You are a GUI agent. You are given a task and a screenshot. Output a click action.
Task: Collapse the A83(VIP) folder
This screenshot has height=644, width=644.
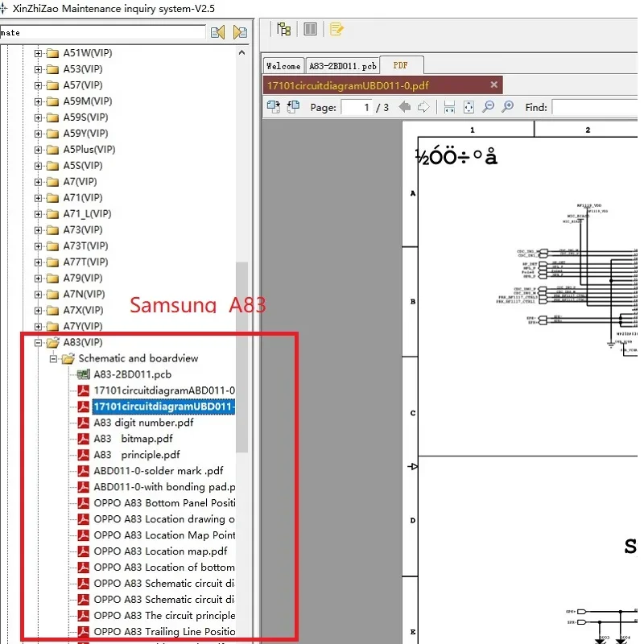point(38,343)
